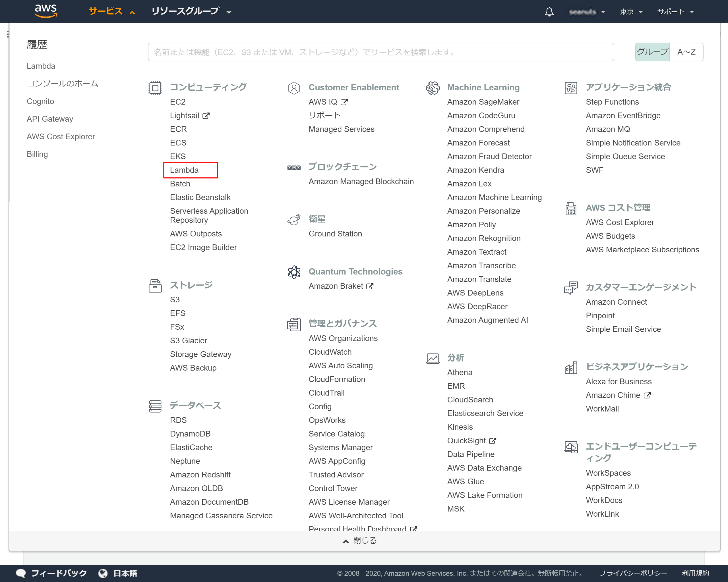Click the AWS logo icon
This screenshot has width=728, height=582.
pos(46,11)
